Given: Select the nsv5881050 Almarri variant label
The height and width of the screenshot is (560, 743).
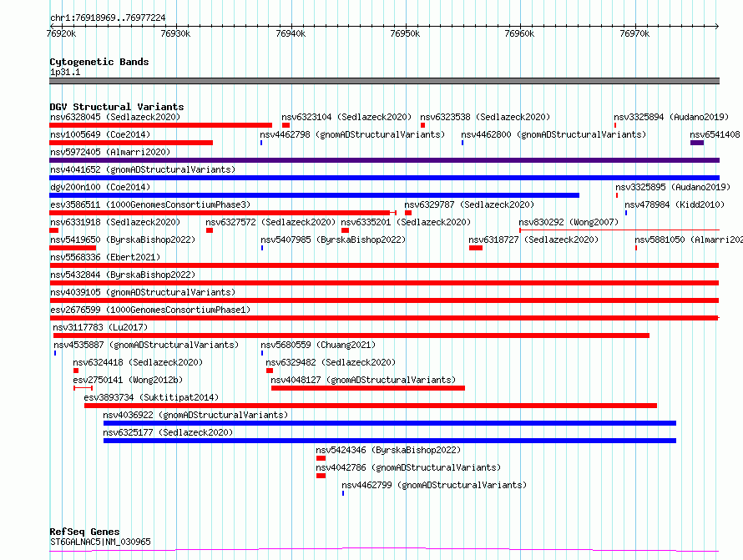Looking at the screenshot, I should click(689, 240).
